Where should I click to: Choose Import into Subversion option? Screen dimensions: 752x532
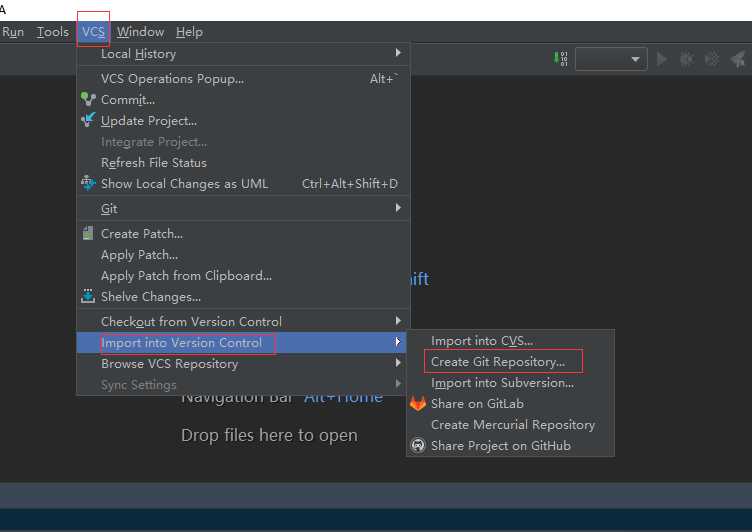pyautogui.click(x=510, y=383)
